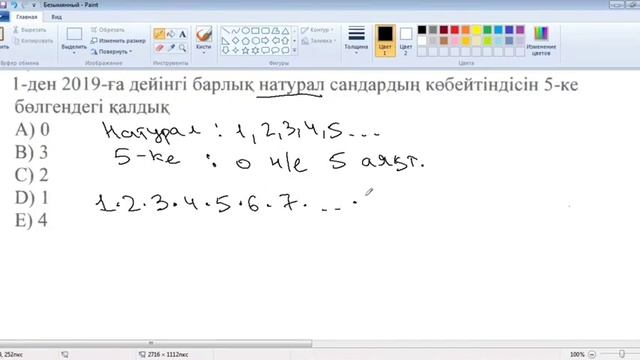
Task: Open Изменение цветов edit colors dialog
Action: coord(541,40)
